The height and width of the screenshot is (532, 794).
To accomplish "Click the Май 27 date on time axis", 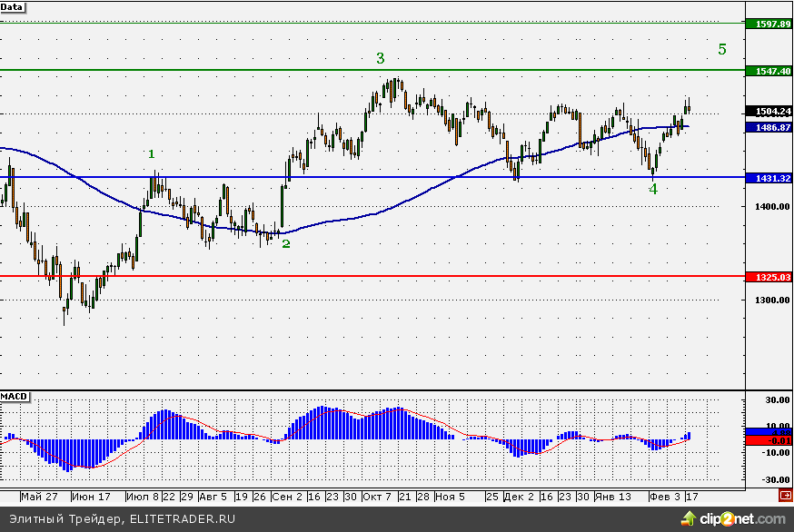I will tap(38, 498).
